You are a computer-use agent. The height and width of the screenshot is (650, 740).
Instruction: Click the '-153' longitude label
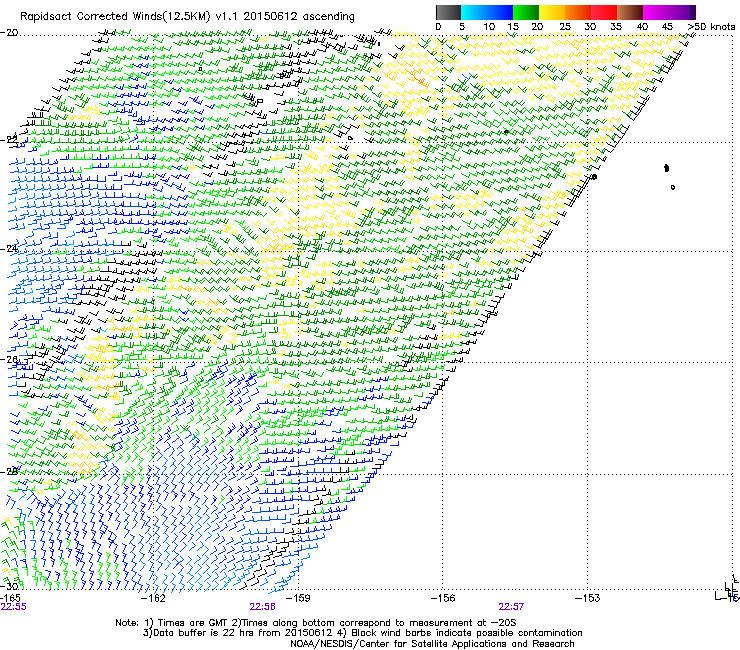(587, 598)
